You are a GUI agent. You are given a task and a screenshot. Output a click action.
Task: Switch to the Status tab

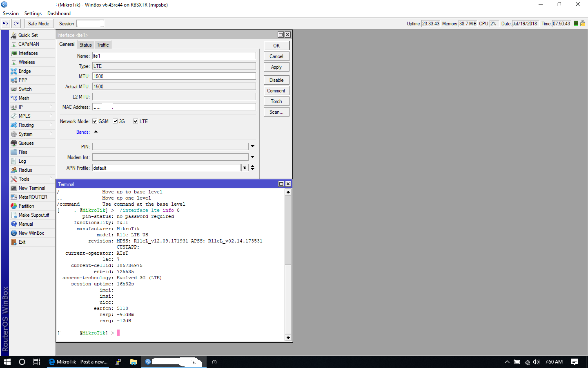coord(86,45)
